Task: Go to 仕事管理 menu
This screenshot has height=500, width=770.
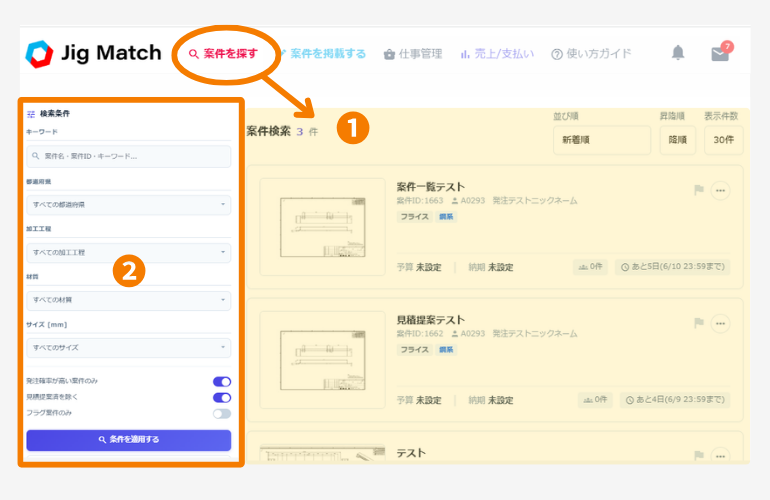Action: [413, 54]
